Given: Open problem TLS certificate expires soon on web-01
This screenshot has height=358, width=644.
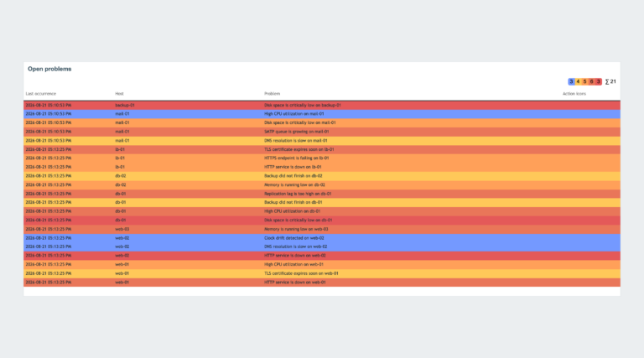Looking at the screenshot, I should pos(301,273).
